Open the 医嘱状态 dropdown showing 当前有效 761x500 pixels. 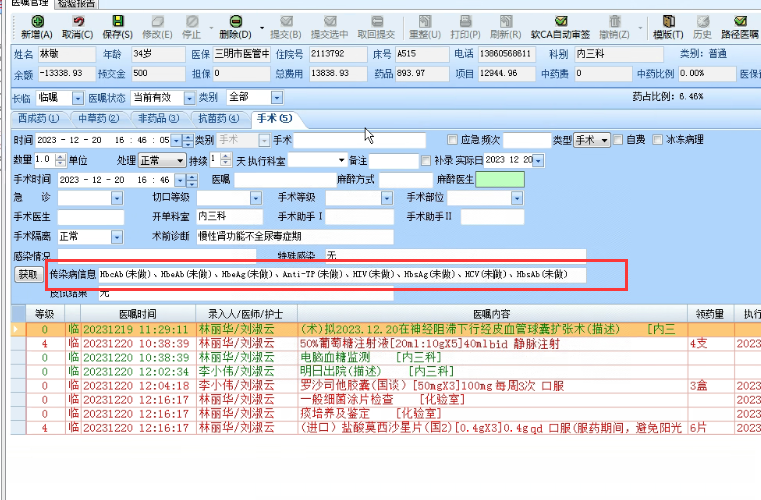tap(189, 98)
